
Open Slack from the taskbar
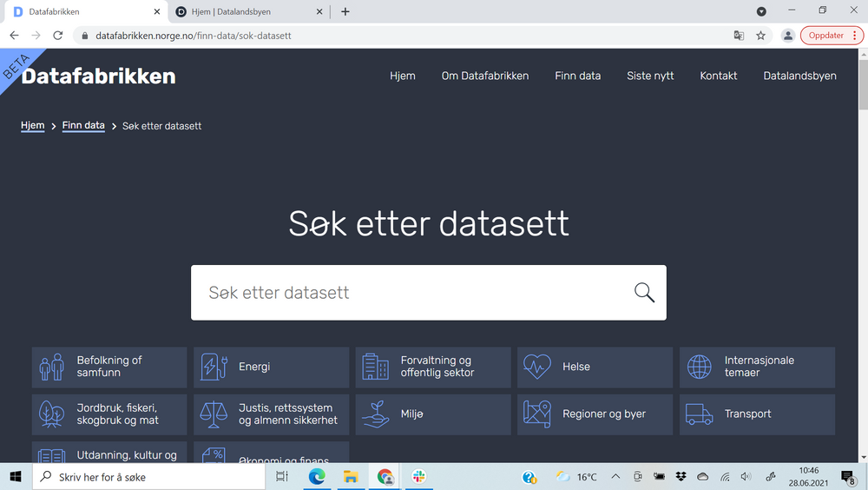[419, 477]
